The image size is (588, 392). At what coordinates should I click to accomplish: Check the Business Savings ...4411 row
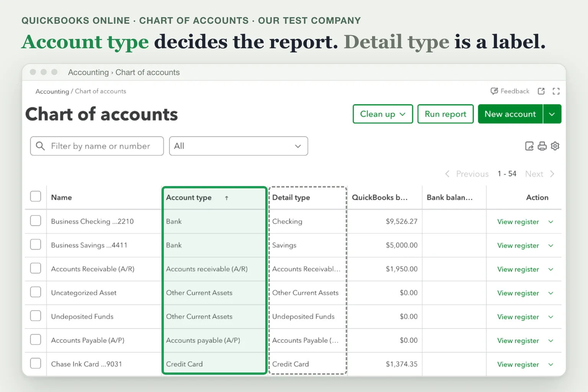click(36, 244)
